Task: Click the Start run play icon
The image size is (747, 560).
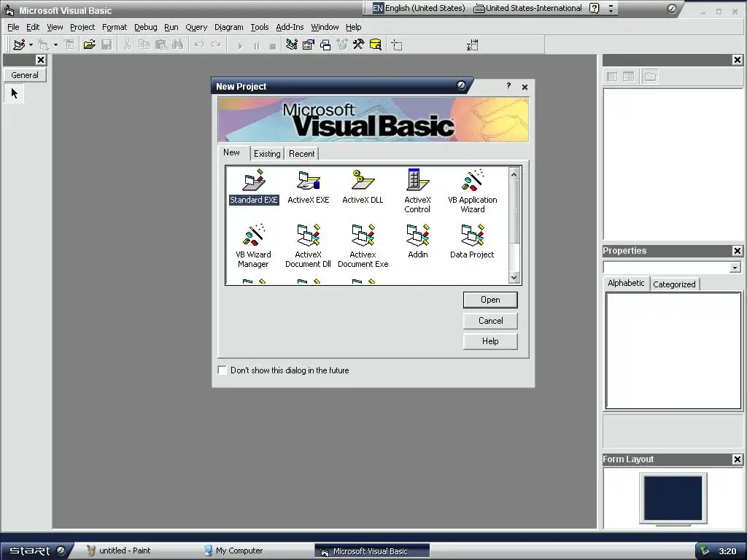Action: pos(239,46)
